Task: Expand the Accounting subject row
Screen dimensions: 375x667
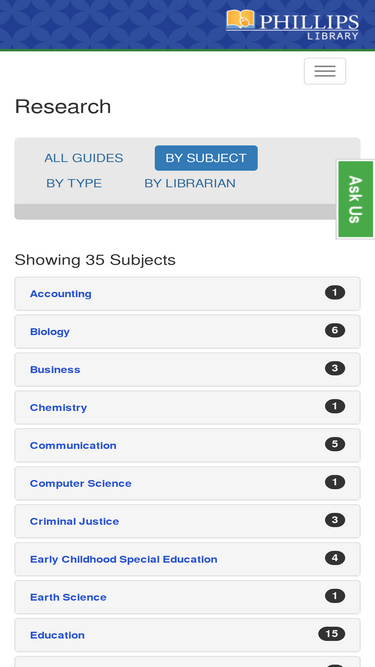Action: (x=188, y=294)
